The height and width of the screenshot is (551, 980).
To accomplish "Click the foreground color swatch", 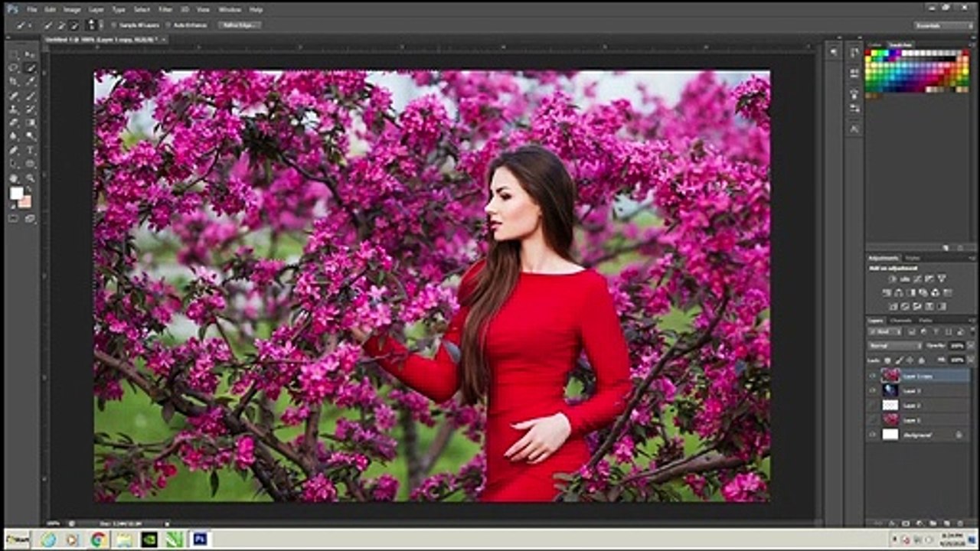I will [17, 193].
